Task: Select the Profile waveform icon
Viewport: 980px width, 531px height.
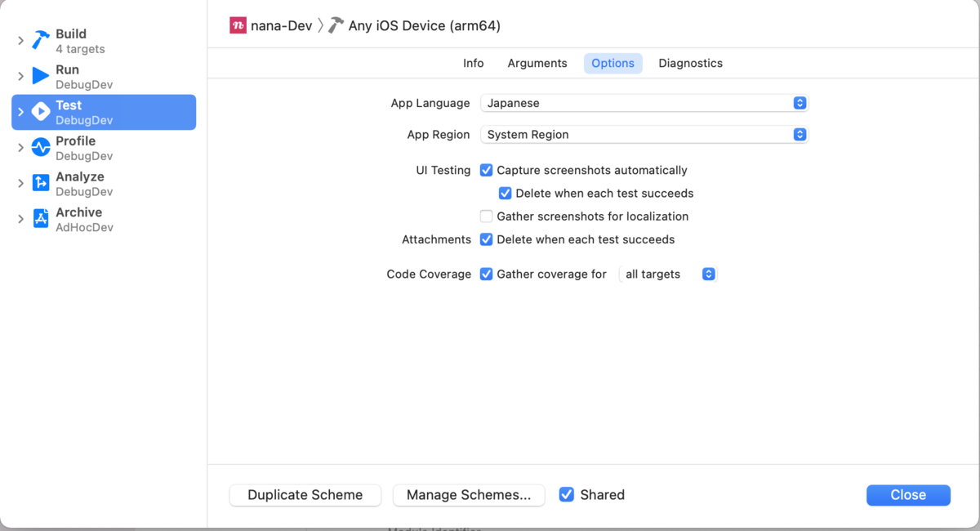Action: coord(41,148)
